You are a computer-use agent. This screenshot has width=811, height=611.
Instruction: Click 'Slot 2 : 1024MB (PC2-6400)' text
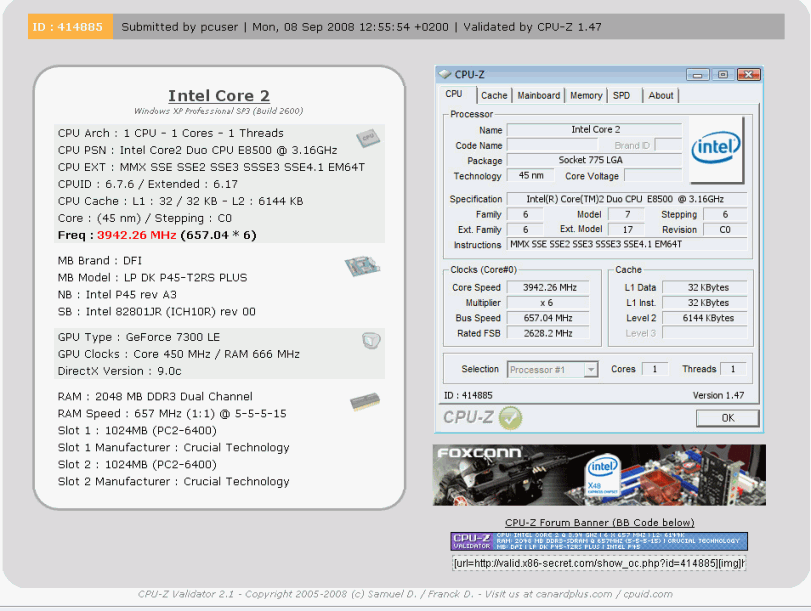[x=137, y=465]
